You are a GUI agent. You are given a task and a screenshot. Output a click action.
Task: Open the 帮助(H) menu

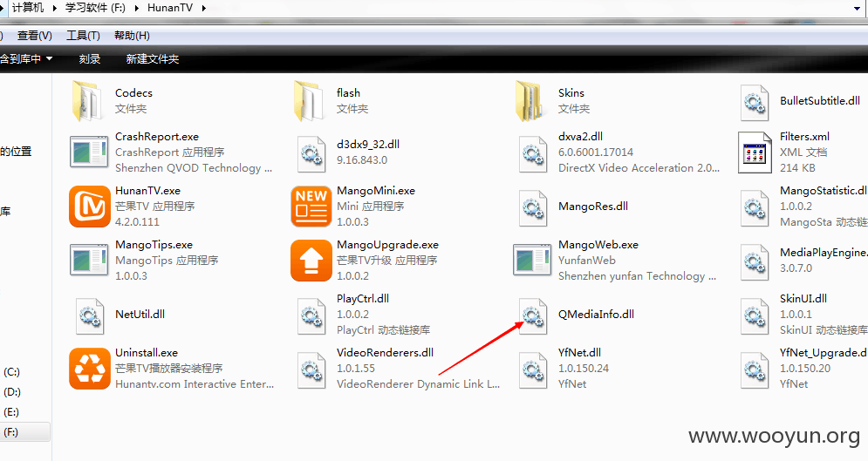click(132, 36)
